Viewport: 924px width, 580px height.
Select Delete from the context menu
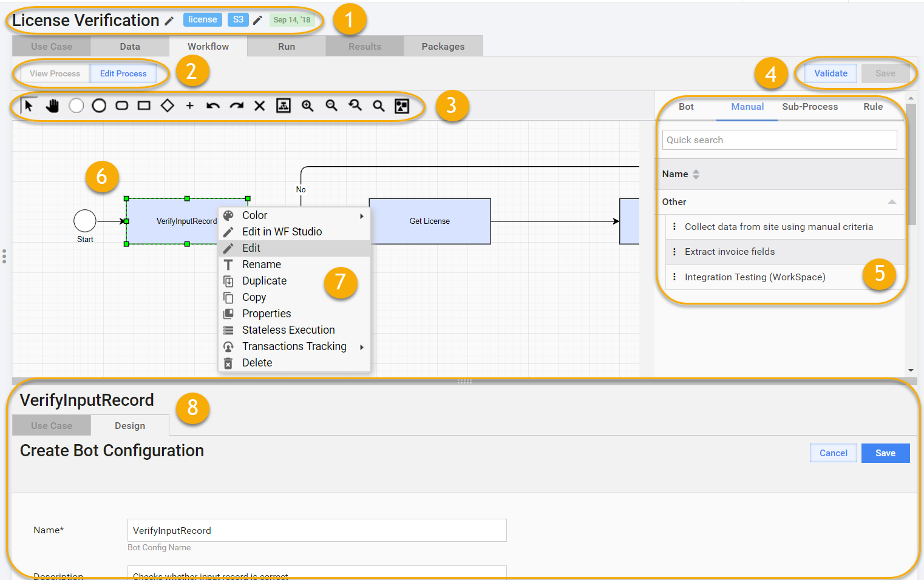pos(294,363)
